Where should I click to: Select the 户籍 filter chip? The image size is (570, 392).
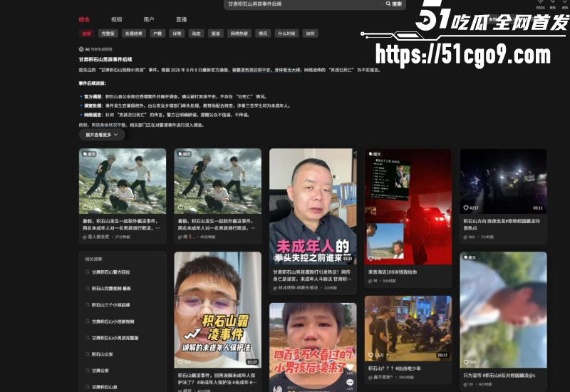(x=157, y=33)
